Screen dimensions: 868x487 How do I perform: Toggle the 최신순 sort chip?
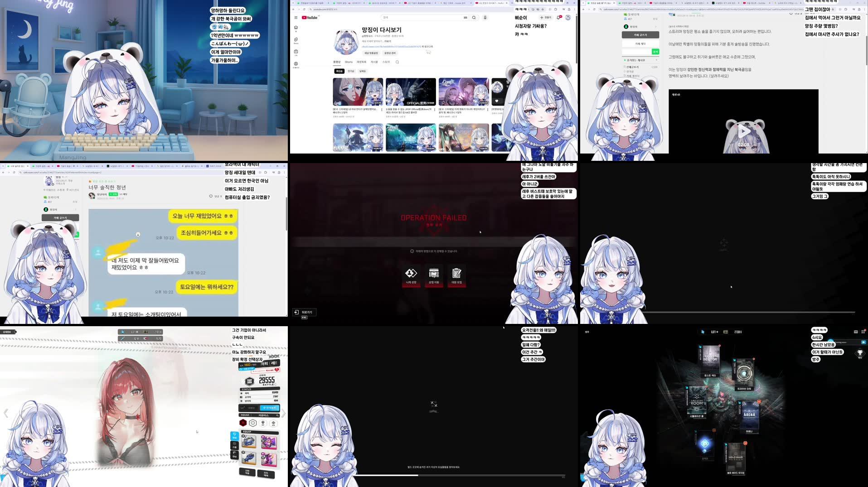tap(339, 71)
